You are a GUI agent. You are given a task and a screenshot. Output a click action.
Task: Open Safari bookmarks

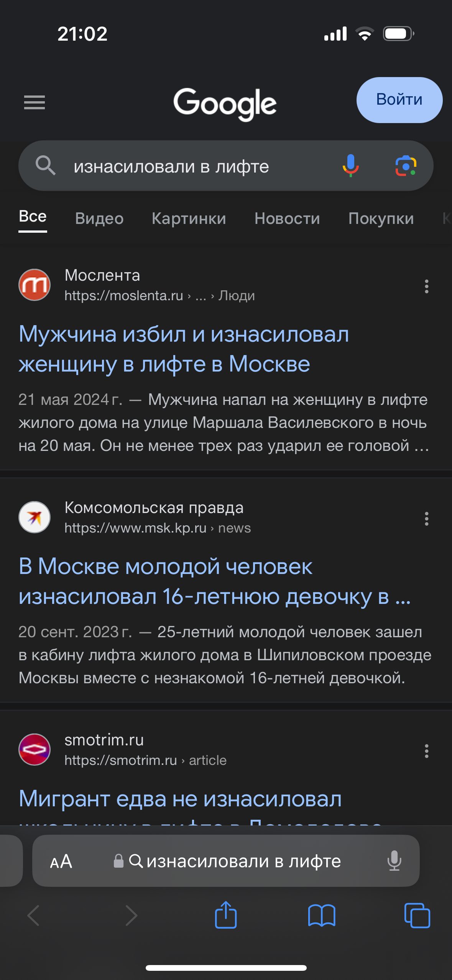pos(322,915)
